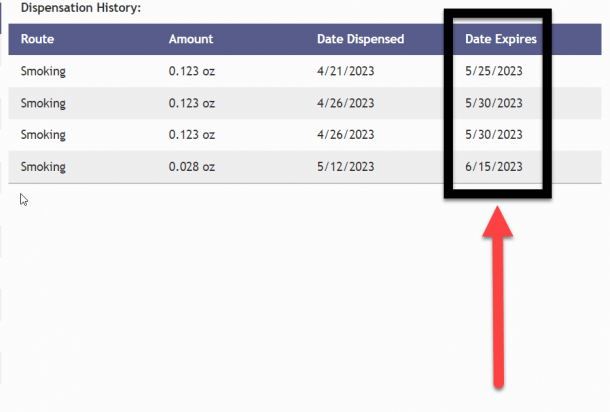610x412 pixels.
Task: Select the Dispensation History heading text
Action: coord(81,7)
